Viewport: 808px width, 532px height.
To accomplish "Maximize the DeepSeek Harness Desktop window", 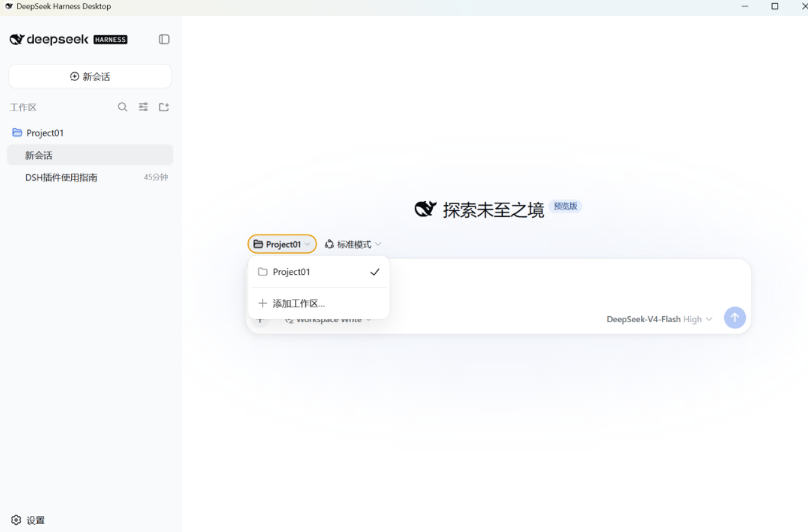I will click(x=775, y=6).
